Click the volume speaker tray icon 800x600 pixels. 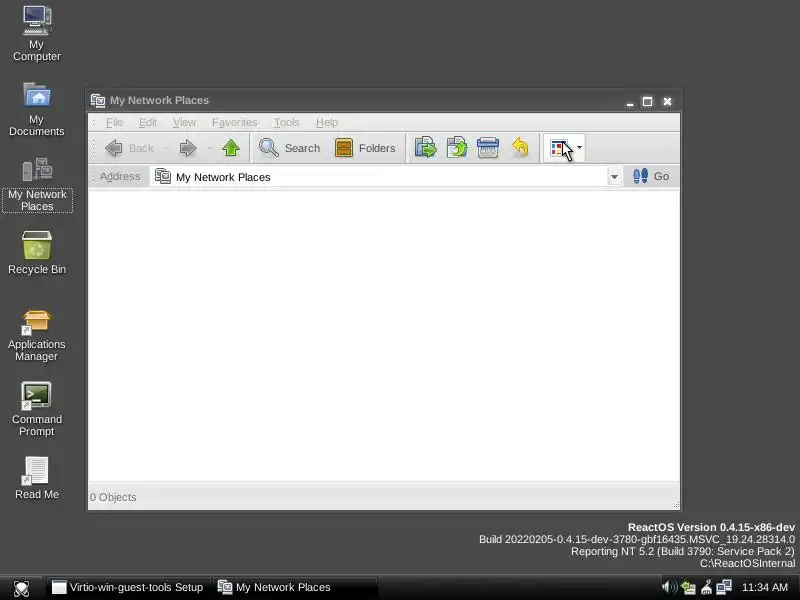coord(669,587)
